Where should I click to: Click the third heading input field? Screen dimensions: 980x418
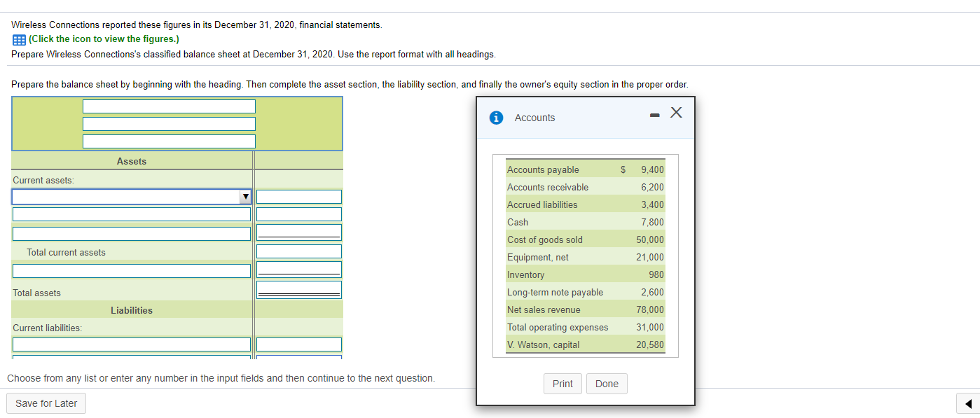169,141
